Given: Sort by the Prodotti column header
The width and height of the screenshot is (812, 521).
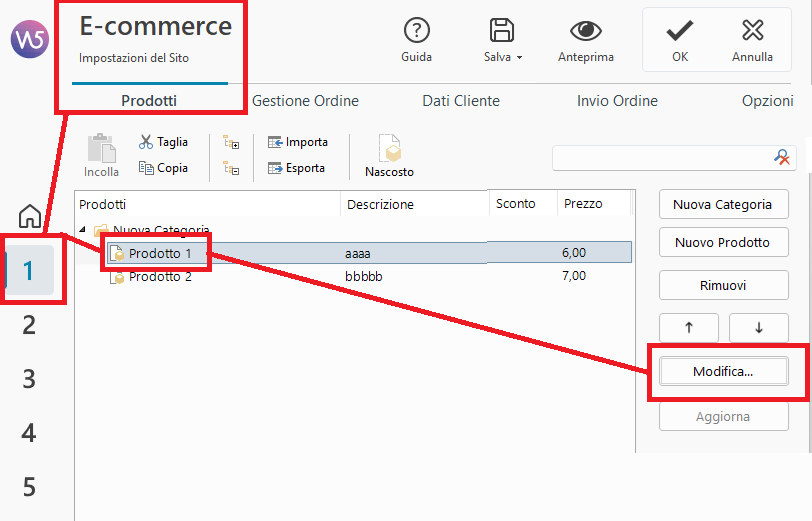Looking at the screenshot, I should click(207, 204).
